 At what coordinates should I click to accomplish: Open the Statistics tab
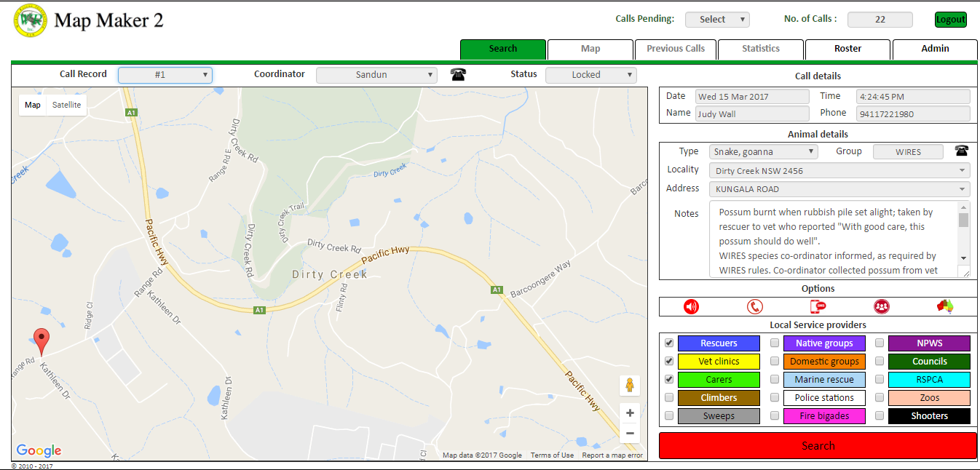[761, 49]
